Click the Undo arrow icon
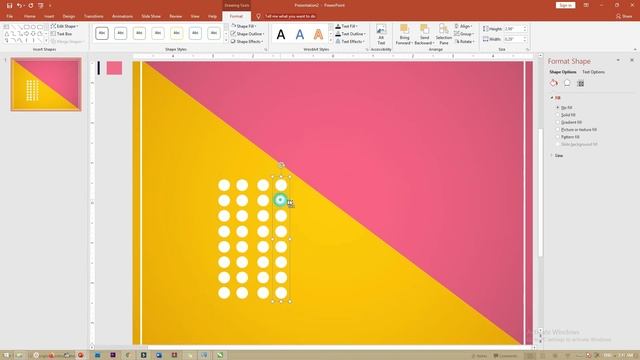Viewport: 640px width, 360px height. click(19, 5)
